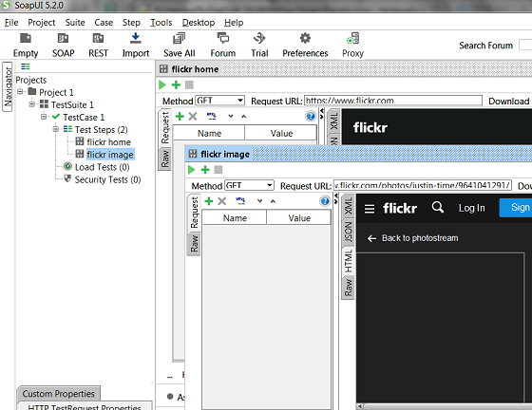Click horizontal scrollbar under flickr page
The image size is (532, 410).
(x=445, y=406)
